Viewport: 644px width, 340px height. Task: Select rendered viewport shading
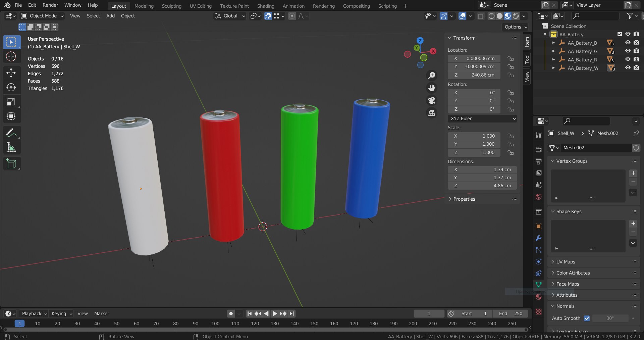coord(516,16)
